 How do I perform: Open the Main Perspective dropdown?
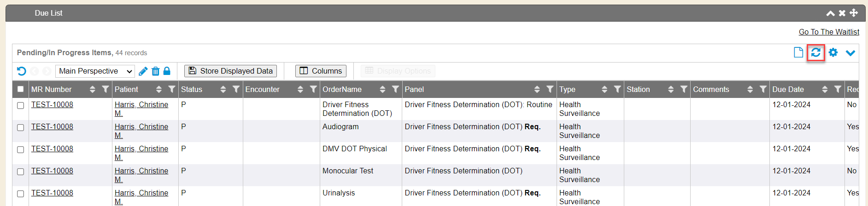(95, 71)
